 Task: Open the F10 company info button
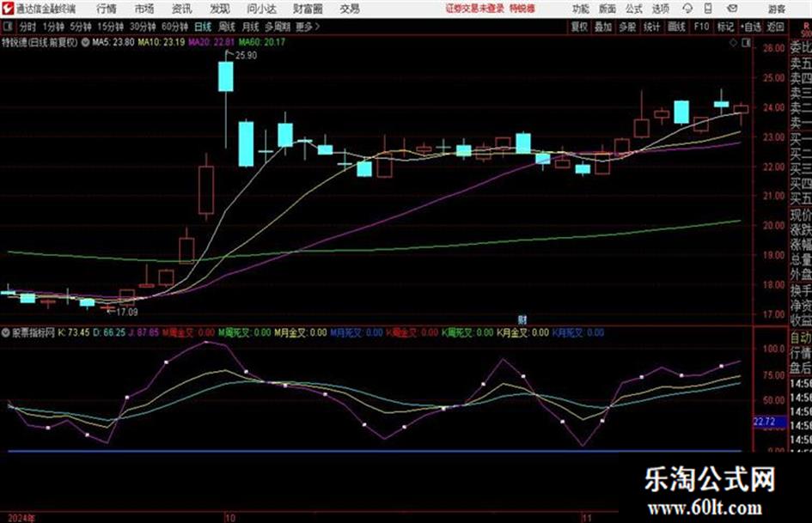701,27
